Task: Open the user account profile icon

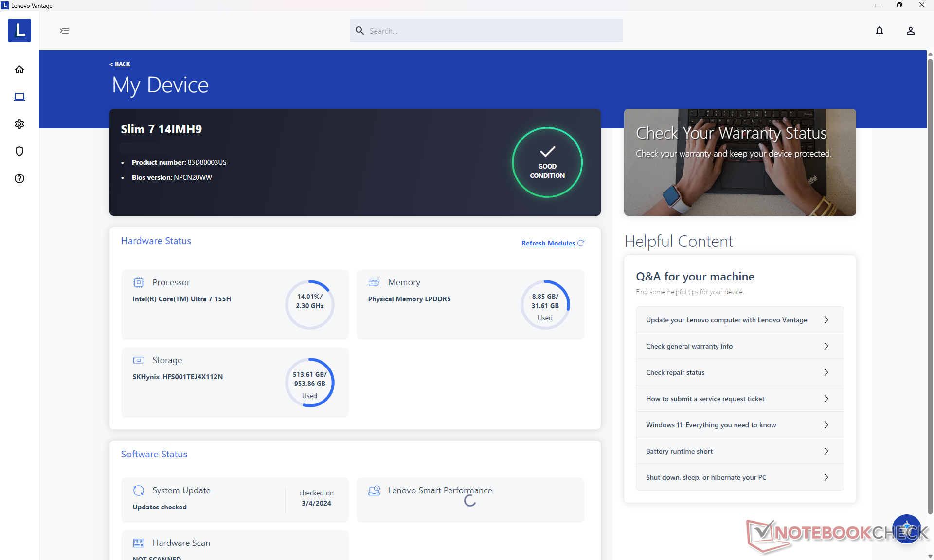Action: (910, 31)
